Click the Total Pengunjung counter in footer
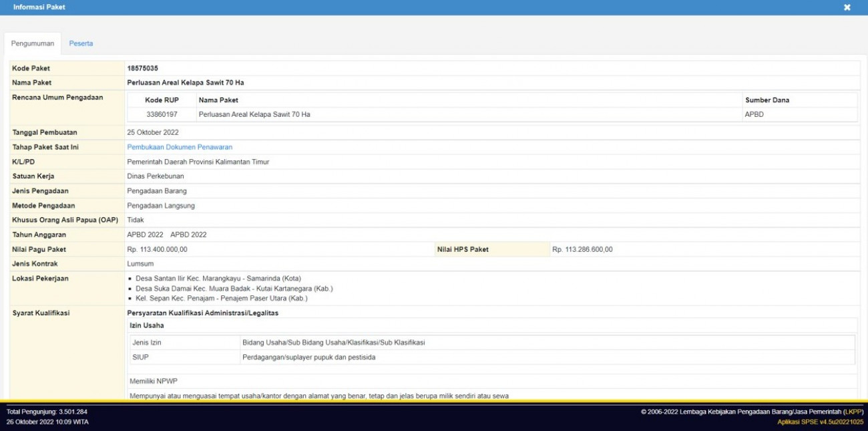The image size is (868, 431). pyautogui.click(x=47, y=412)
